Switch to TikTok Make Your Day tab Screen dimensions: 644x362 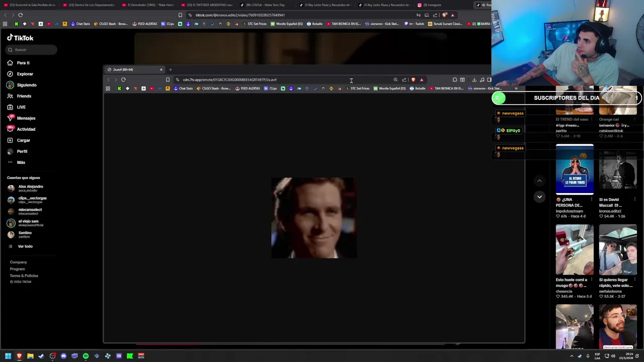coord(263,5)
